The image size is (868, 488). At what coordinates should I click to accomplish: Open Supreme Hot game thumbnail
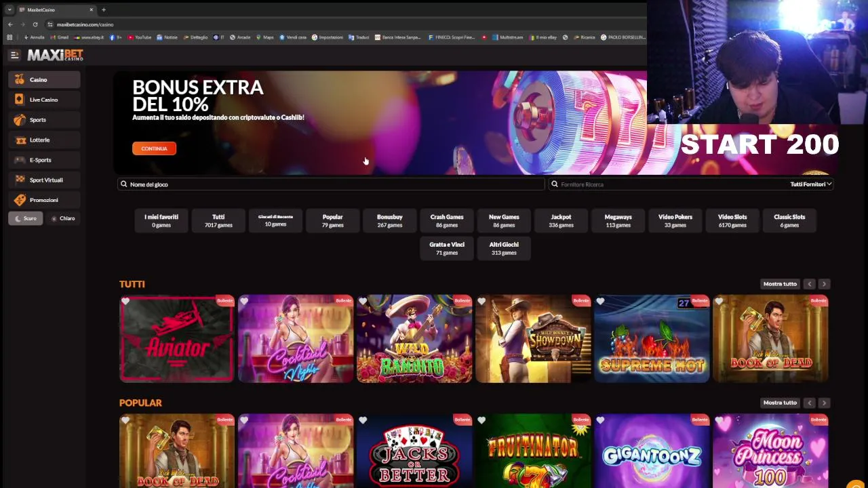(652, 339)
